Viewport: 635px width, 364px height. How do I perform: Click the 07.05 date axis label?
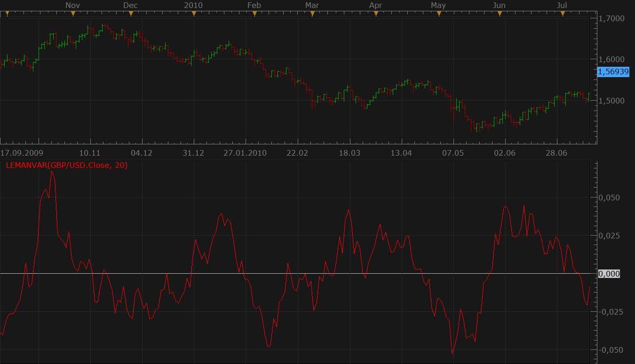(x=453, y=153)
